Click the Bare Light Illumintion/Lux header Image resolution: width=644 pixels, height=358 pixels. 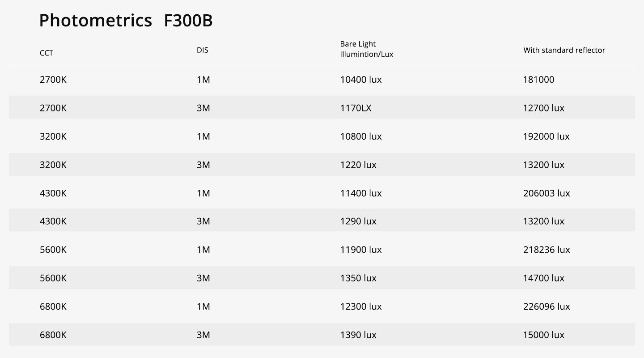[366, 49]
